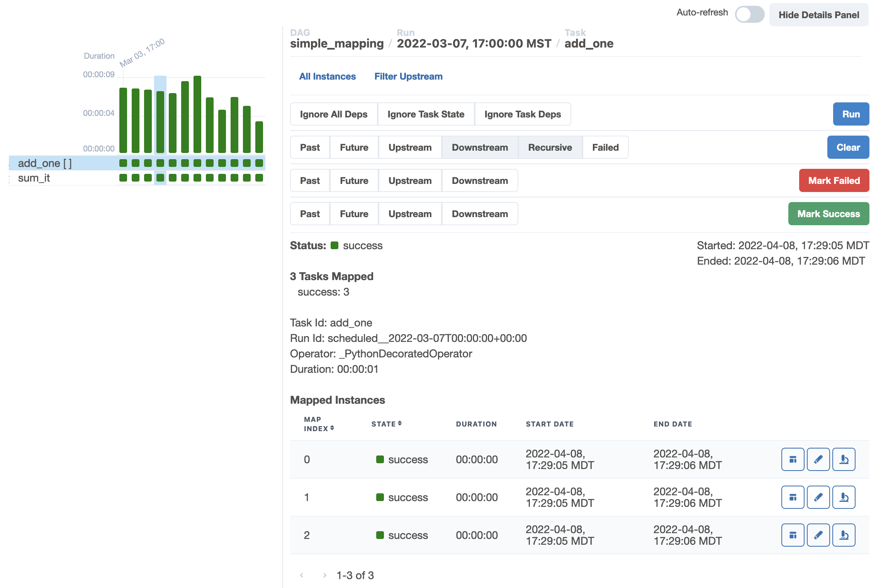Open log icon for map index 0
Screen dimensions: 876x588
tap(818, 459)
